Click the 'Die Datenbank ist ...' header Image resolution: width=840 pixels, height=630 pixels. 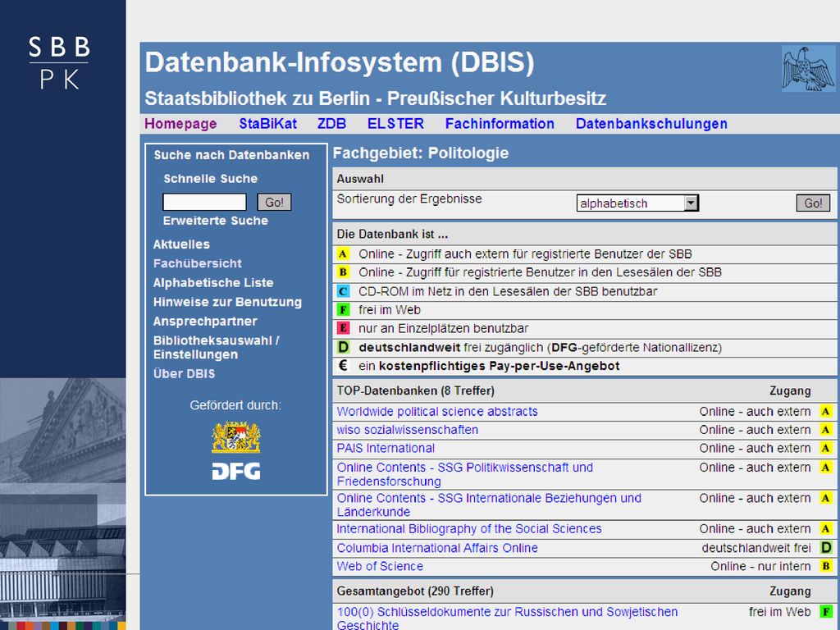(392, 235)
